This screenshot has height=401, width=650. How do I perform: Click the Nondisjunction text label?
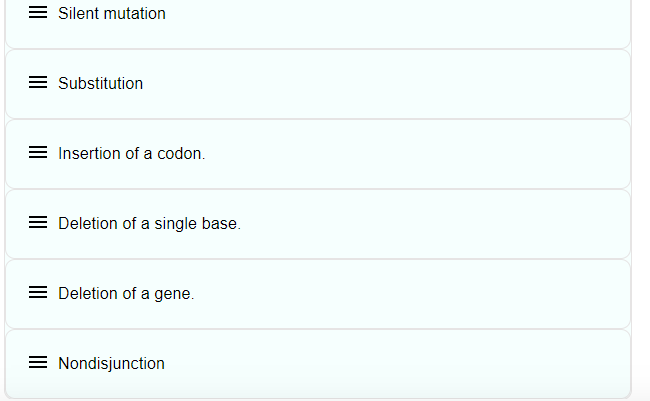tap(111, 364)
